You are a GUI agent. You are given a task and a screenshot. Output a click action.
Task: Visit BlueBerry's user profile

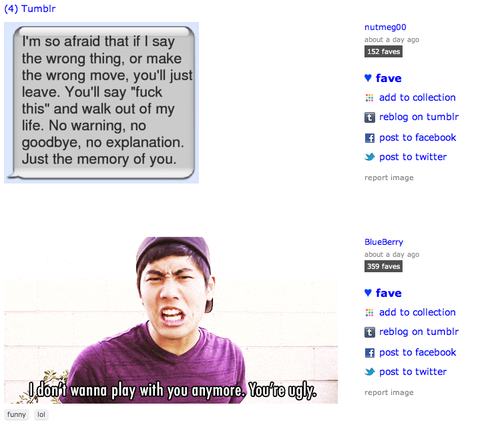pos(384,242)
